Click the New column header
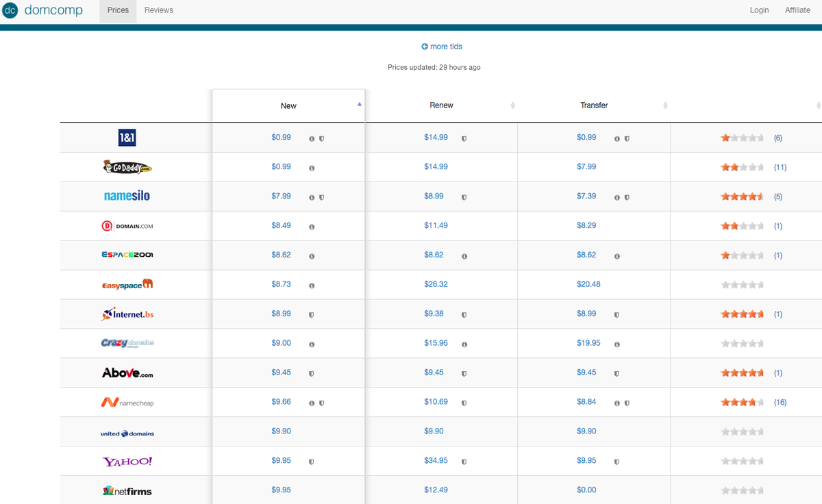The image size is (822, 504). point(288,105)
